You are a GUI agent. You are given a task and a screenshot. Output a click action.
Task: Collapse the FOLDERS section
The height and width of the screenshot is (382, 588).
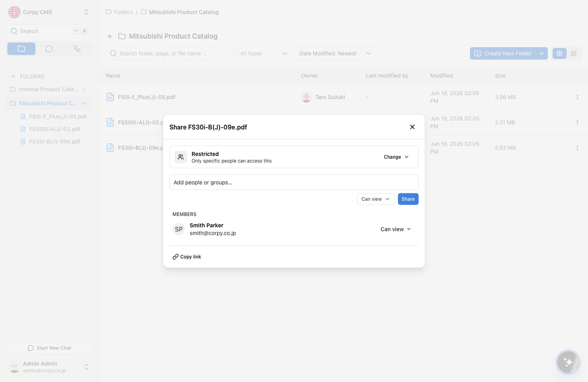click(x=13, y=76)
